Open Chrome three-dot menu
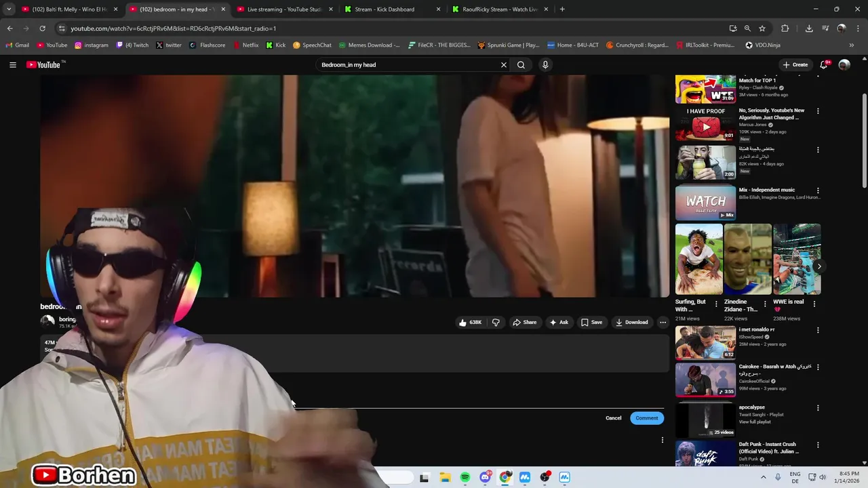The height and width of the screenshot is (488, 868). [858, 28]
